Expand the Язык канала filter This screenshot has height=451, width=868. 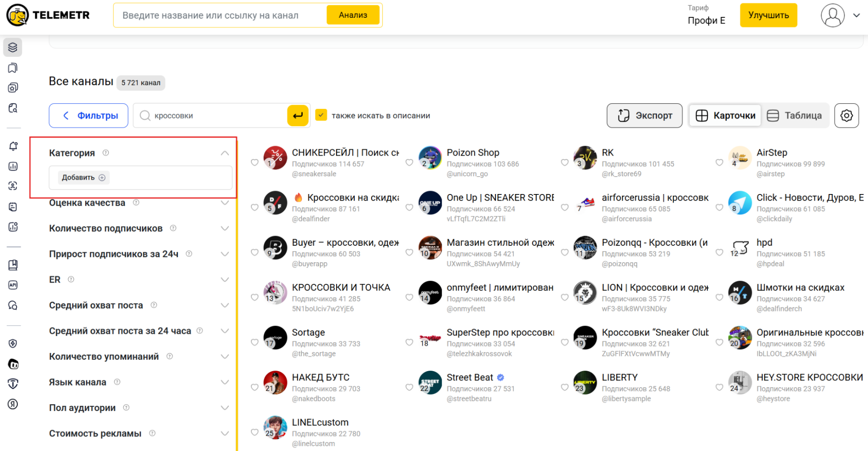tap(224, 382)
